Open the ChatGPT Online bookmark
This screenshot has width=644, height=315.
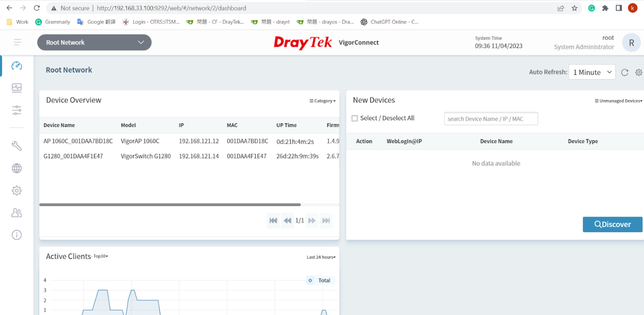(x=390, y=22)
